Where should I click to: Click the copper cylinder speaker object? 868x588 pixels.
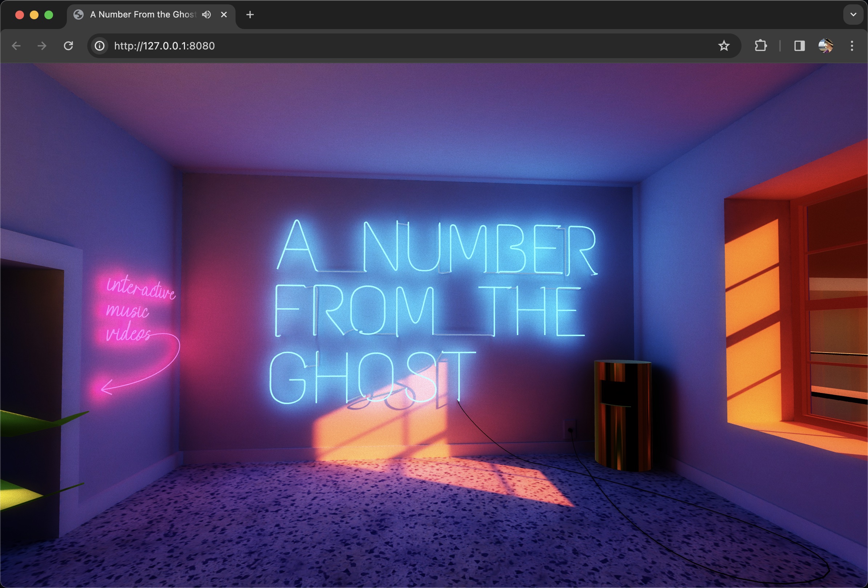click(622, 414)
